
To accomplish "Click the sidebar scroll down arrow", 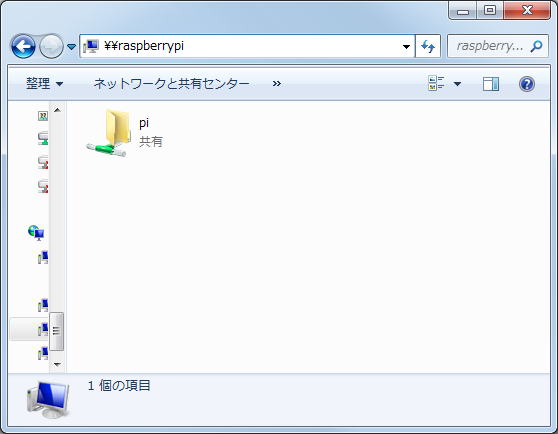I will click(57, 364).
